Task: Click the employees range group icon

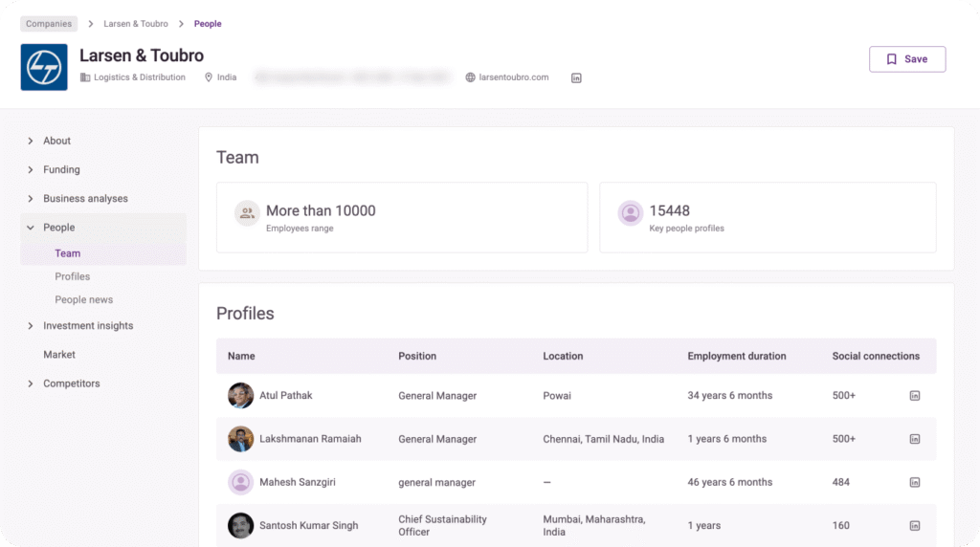Action: point(247,213)
